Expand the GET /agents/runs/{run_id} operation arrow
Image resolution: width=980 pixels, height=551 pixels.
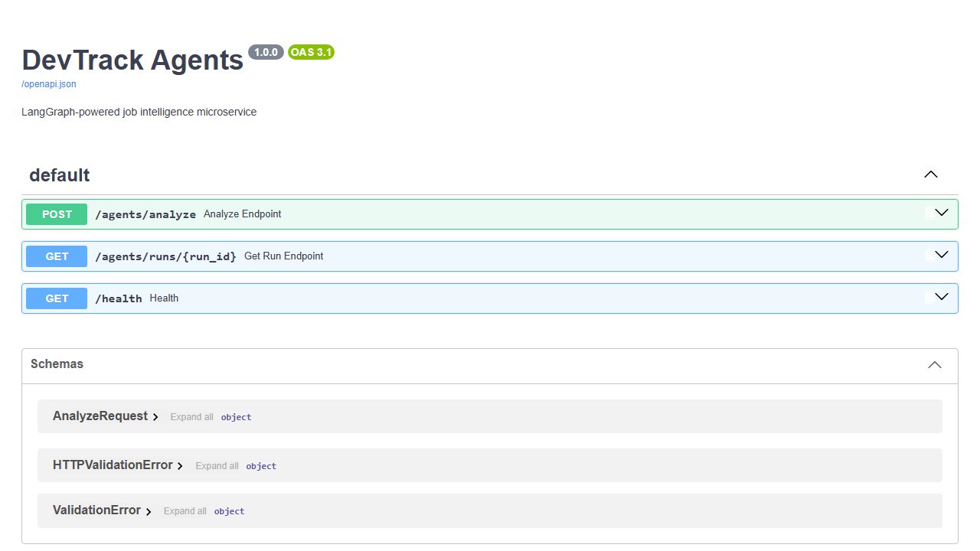click(x=942, y=255)
